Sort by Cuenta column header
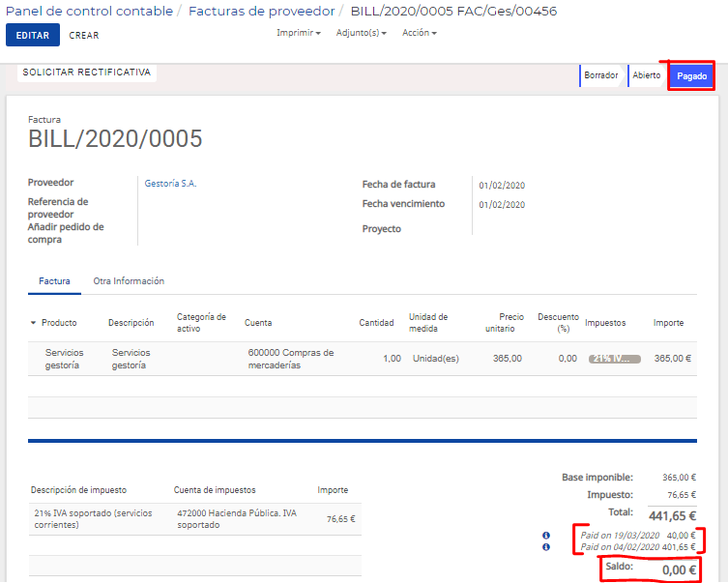The width and height of the screenshot is (728, 583). coord(258,323)
